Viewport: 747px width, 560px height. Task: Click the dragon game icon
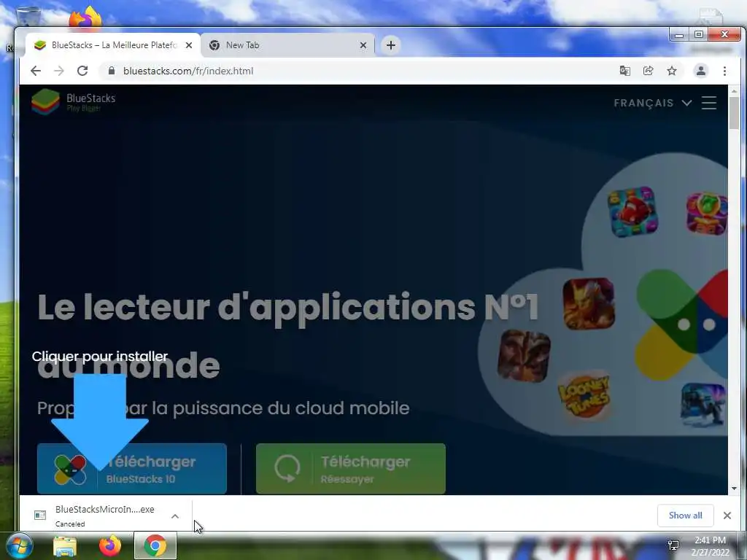pos(589,303)
